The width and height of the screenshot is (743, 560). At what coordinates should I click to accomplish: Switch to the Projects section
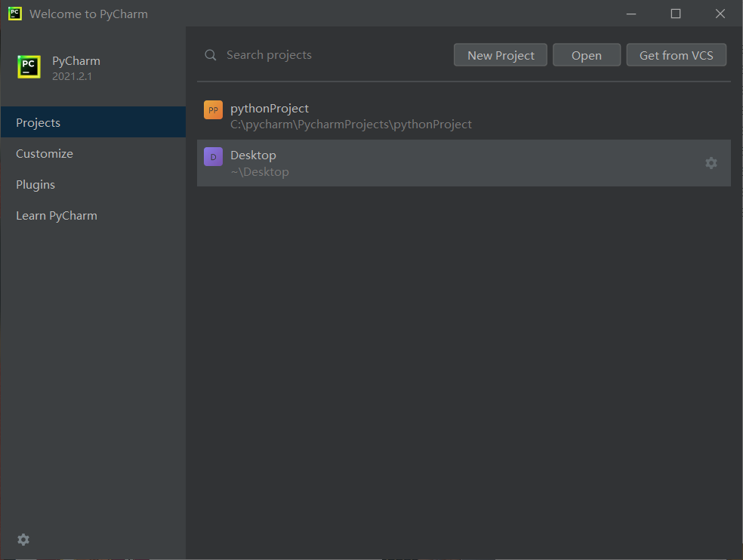click(x=38, y=122)
